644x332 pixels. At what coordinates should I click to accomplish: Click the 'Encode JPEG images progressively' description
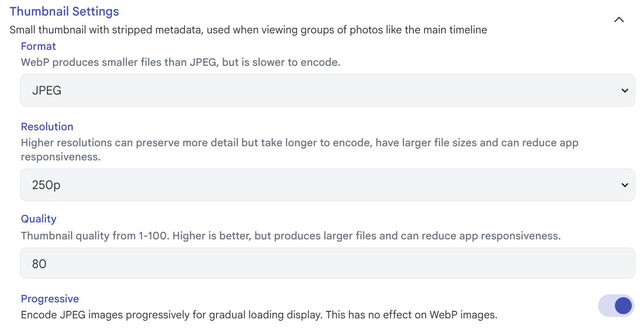pyautogui.click(x=259, y=315)
